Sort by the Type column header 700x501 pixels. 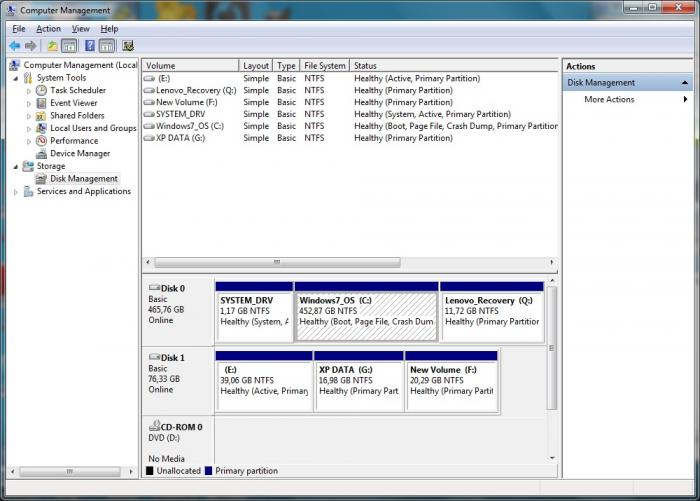pos(286,66)
